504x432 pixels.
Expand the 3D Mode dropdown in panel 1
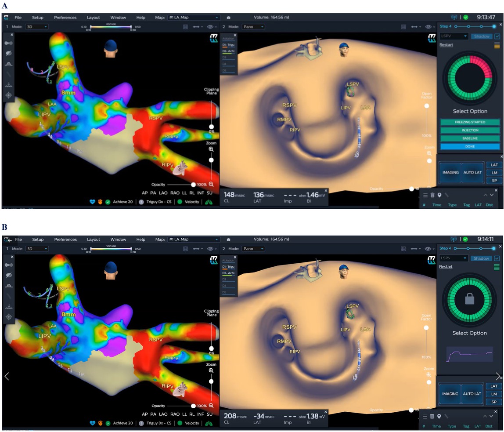tap(36, 27)
